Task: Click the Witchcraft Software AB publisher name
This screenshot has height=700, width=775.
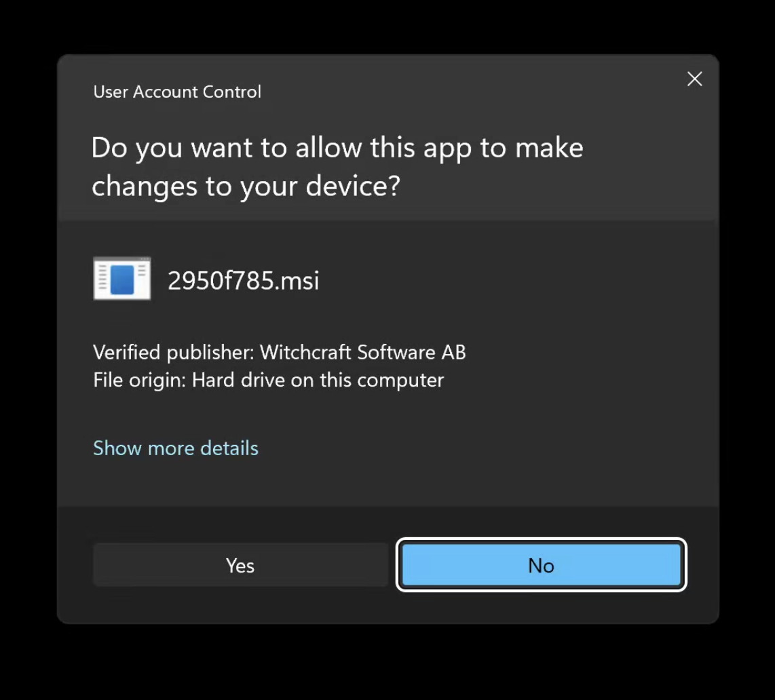Action: pyautogui.click(x=363, y=353)
